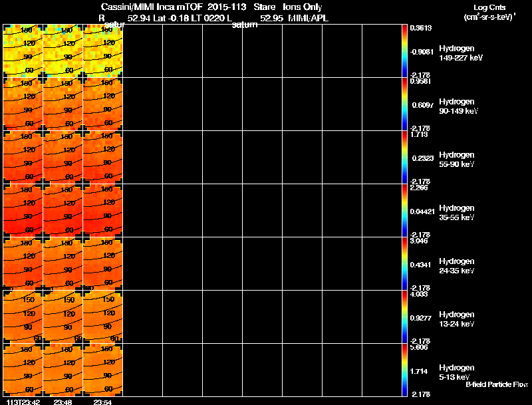Image resolution: width=532 pixels, height=405 pixels.
Task: Click the '-0.9081' color scale value
Action: [x=422, y=52]
